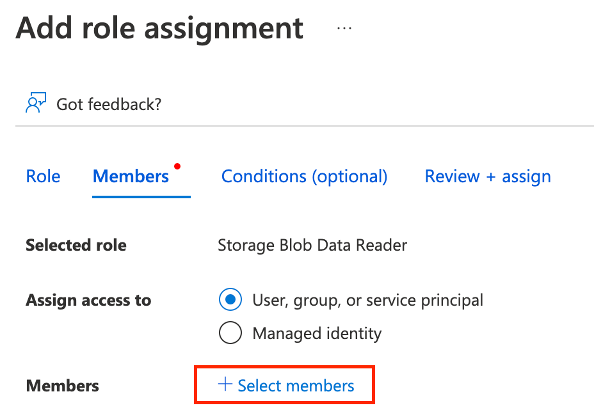Click the blue underline beneath Members tab

(x=141, y=197)
